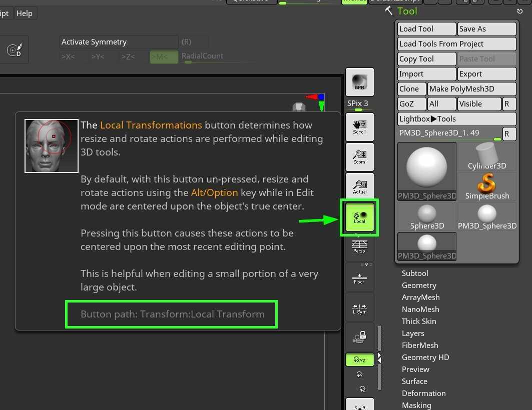Screen dimensions: 532x410
Task: Toggle XYZ rotation mode
Action: tap(359, 359)
